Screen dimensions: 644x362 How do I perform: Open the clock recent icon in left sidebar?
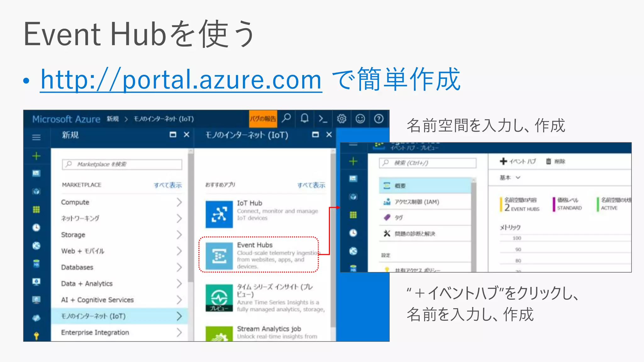pos(36,228)
